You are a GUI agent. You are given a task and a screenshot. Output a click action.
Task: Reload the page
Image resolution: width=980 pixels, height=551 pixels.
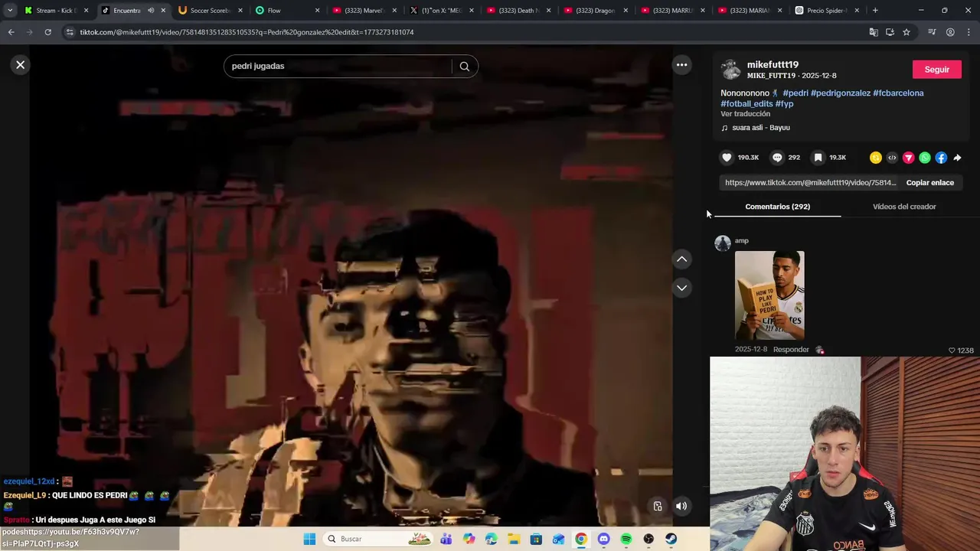[x=47, y=32]
